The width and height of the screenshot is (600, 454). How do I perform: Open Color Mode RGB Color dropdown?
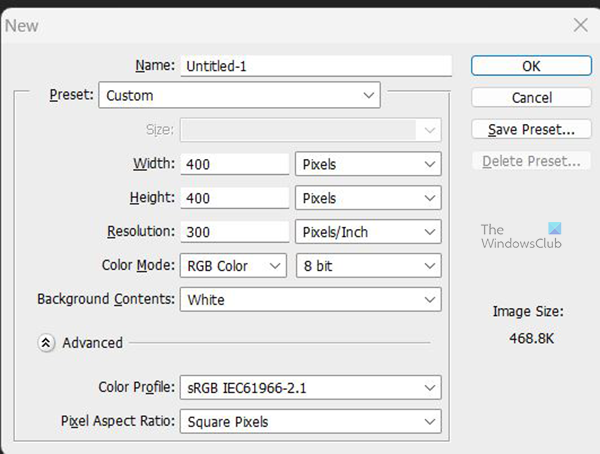[x=233, y=266]
